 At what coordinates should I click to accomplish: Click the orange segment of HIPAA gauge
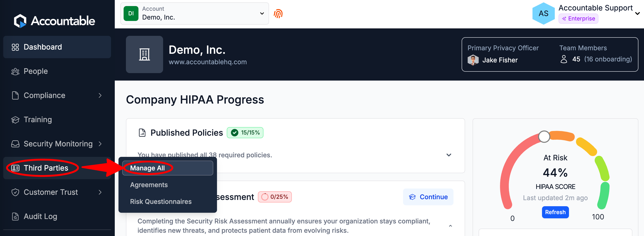[562, 136]
